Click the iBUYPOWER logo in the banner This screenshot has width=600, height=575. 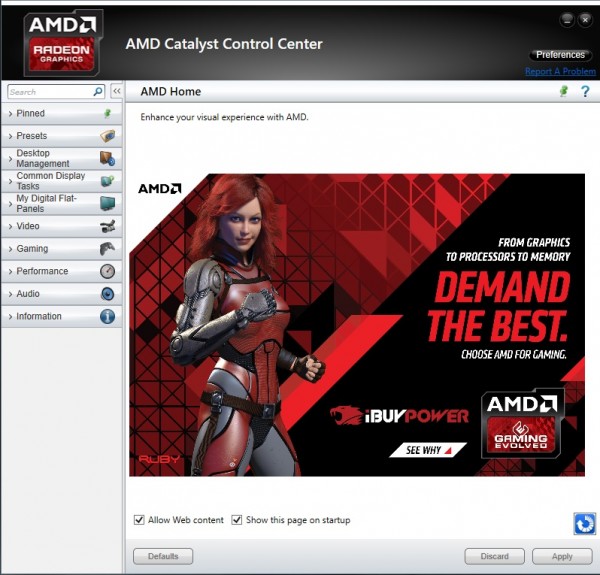[x=399, y=415]
